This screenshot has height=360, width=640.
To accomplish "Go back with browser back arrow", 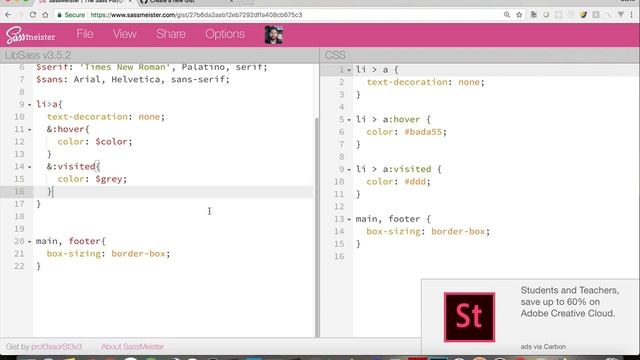I will pos(8,15).
